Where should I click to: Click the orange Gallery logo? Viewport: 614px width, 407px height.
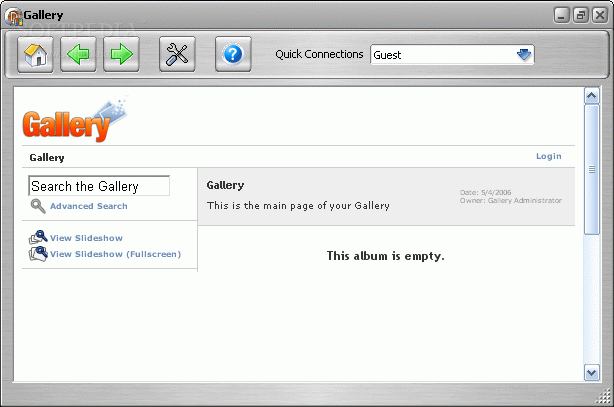(x=75, y=119)
